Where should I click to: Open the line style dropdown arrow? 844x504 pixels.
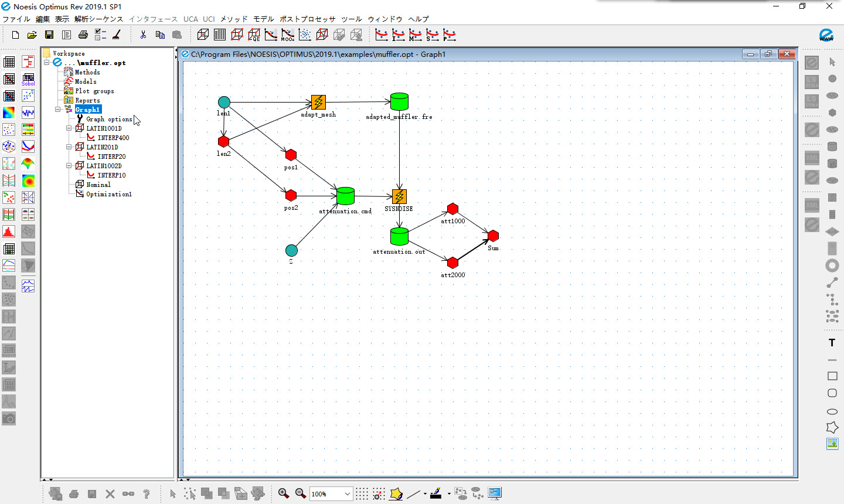(x=425, y=493)
